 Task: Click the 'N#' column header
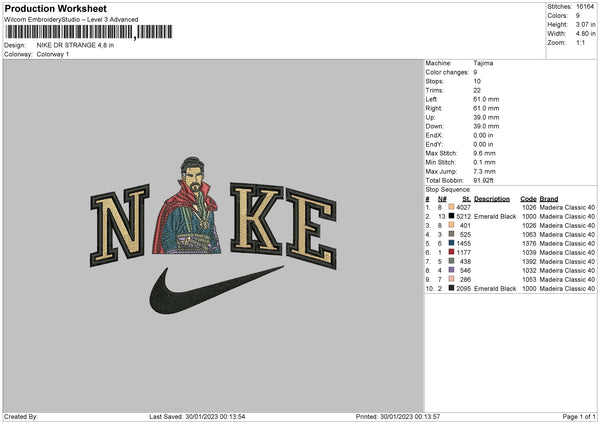(x=442, y=199)
